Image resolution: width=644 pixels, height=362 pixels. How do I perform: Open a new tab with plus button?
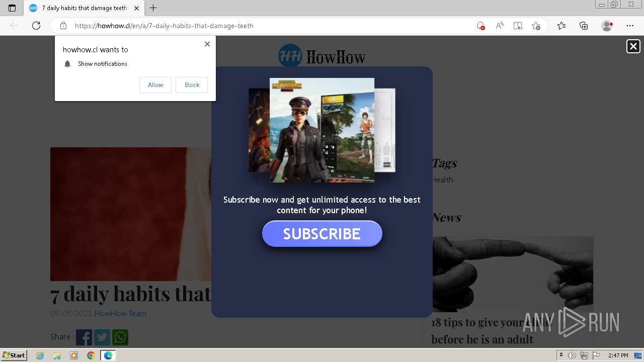click(x=153, y=8)
